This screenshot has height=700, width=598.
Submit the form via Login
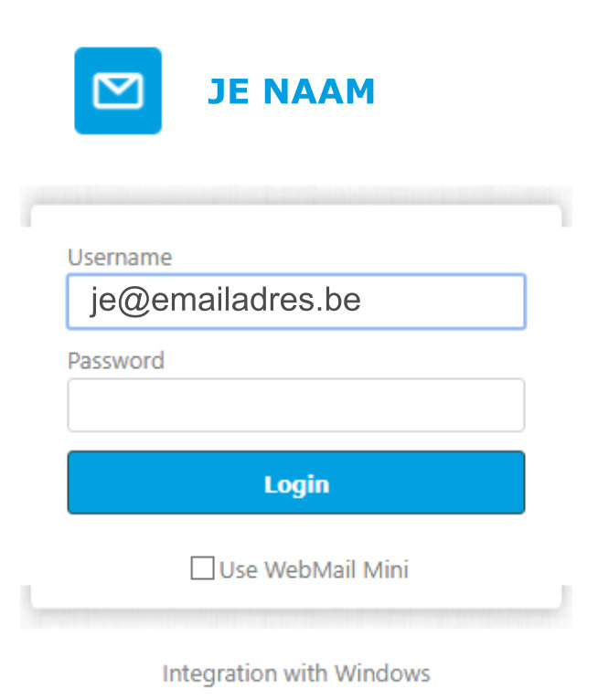click(296, 483)
